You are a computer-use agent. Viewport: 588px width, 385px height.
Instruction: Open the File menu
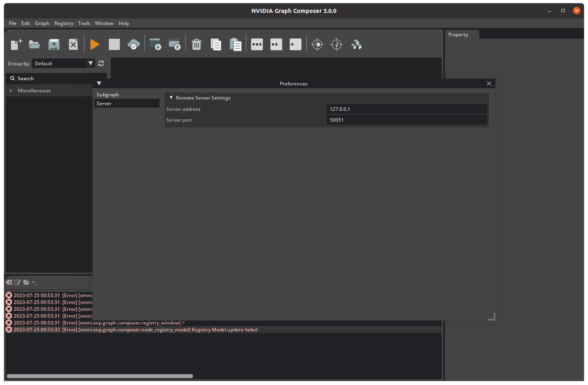(x=13, y=23)
